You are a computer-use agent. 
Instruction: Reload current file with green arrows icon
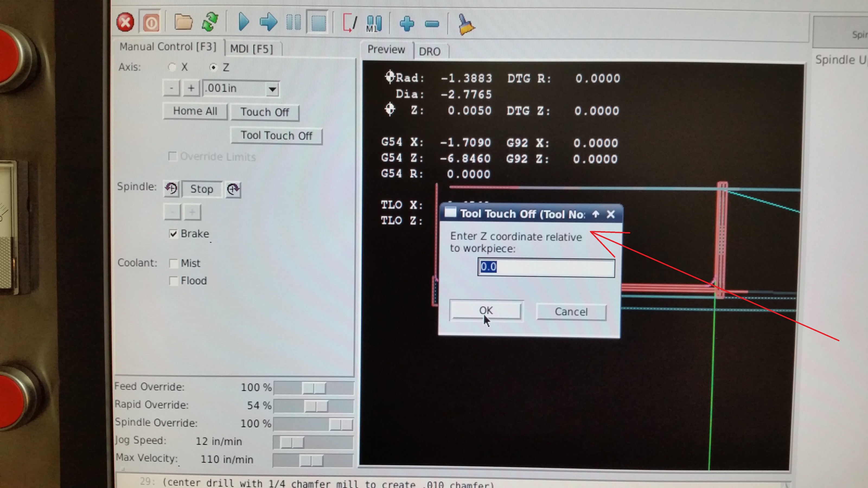point(210,22)
